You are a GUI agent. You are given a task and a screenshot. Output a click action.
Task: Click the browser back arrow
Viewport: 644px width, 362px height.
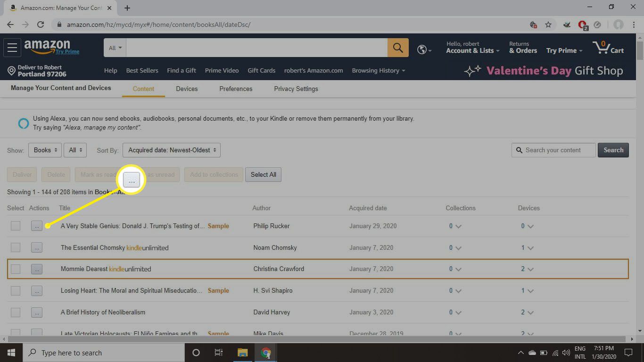(x=10, y=25)
